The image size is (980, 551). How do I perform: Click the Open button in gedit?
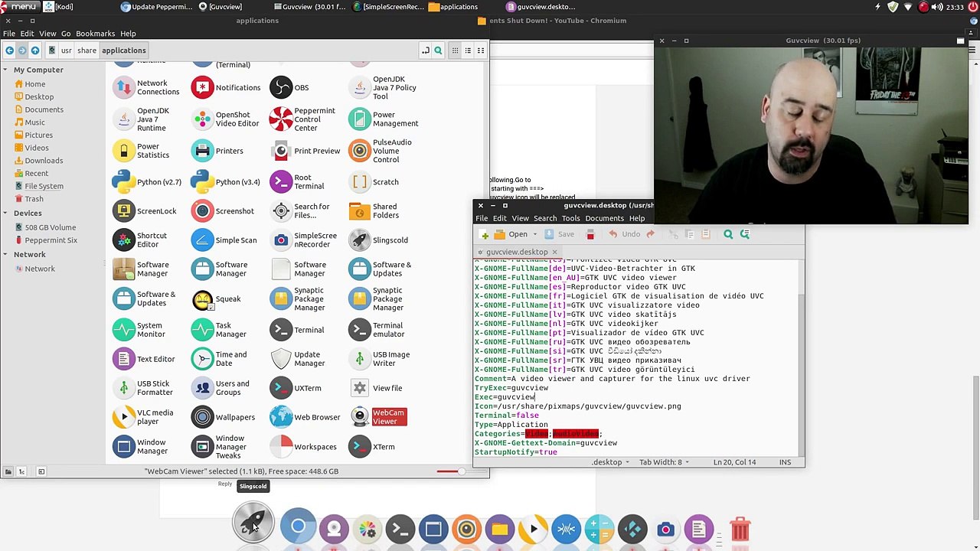coord(511,234)
